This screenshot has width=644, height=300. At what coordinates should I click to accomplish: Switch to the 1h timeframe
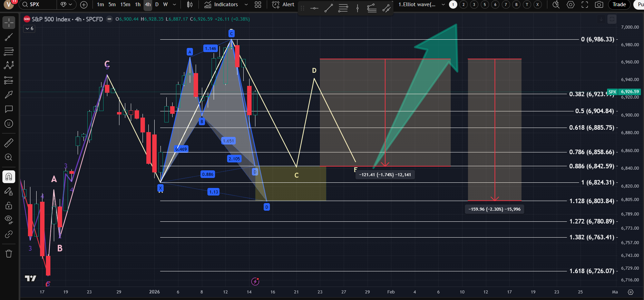138,4
